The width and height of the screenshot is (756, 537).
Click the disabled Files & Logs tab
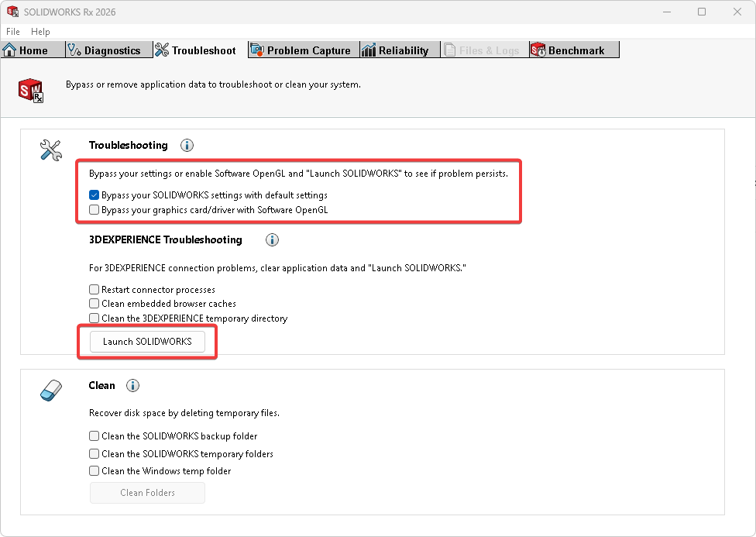point(485,50)
